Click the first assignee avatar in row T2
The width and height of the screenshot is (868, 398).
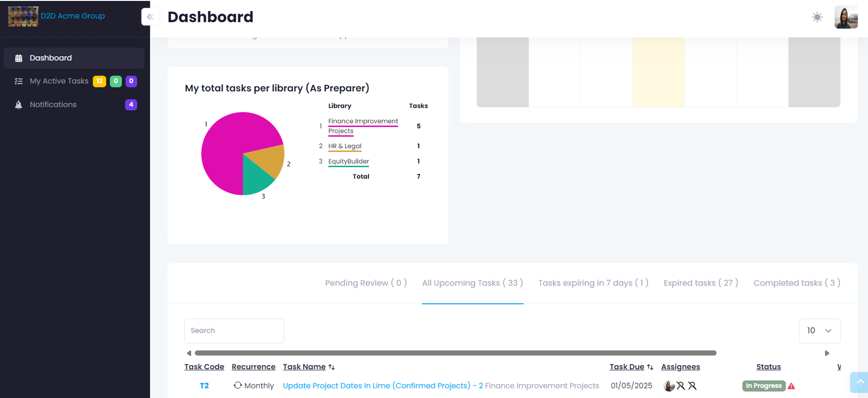pyautogui.click(x=669, y=386)
